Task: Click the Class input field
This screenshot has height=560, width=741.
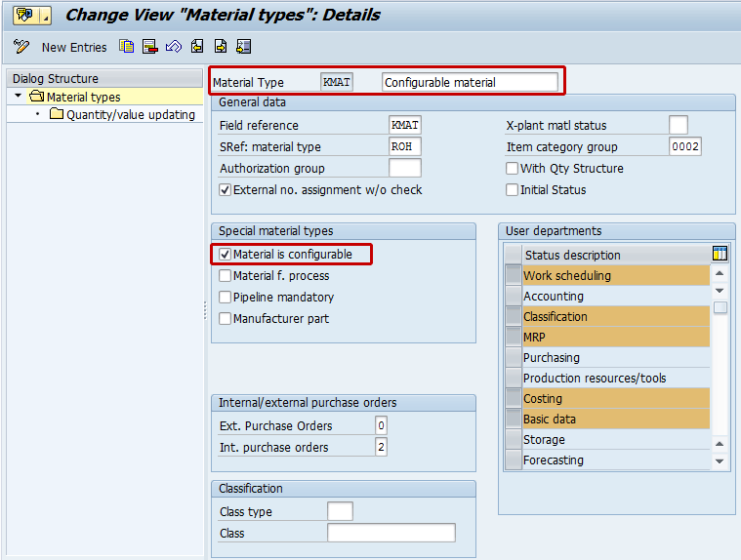Action: (x=391, y=534)
